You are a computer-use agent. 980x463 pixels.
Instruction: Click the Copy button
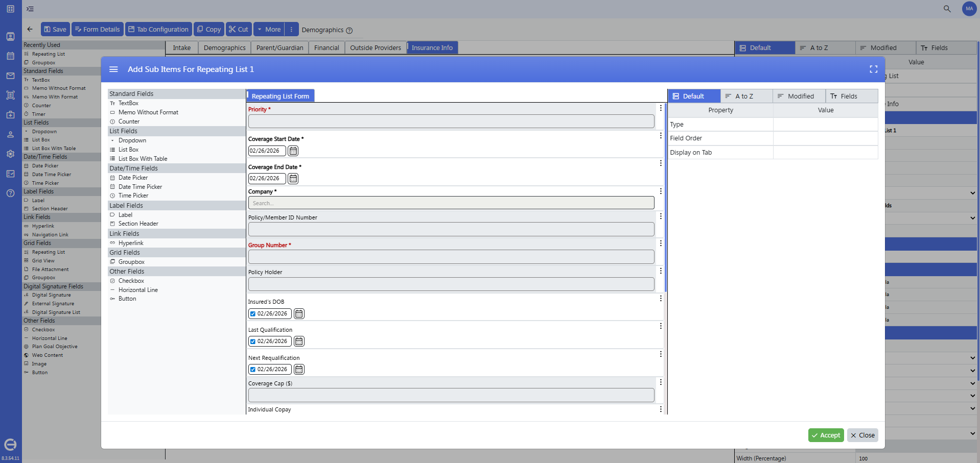[209, 29]
